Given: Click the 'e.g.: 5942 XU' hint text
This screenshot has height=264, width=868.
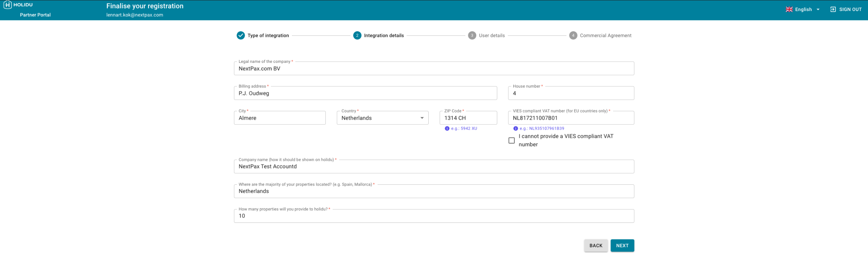Looking at the screenshot, I should (464, 128).
